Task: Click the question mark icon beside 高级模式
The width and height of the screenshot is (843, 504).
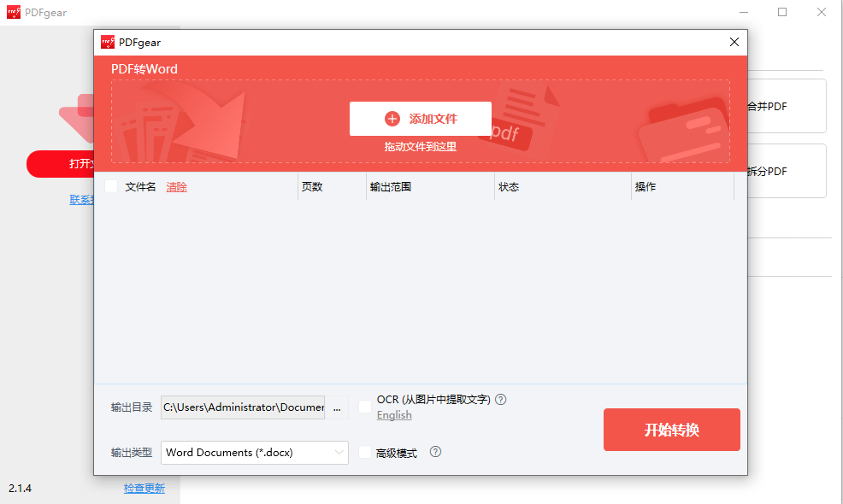Action: 435,451
